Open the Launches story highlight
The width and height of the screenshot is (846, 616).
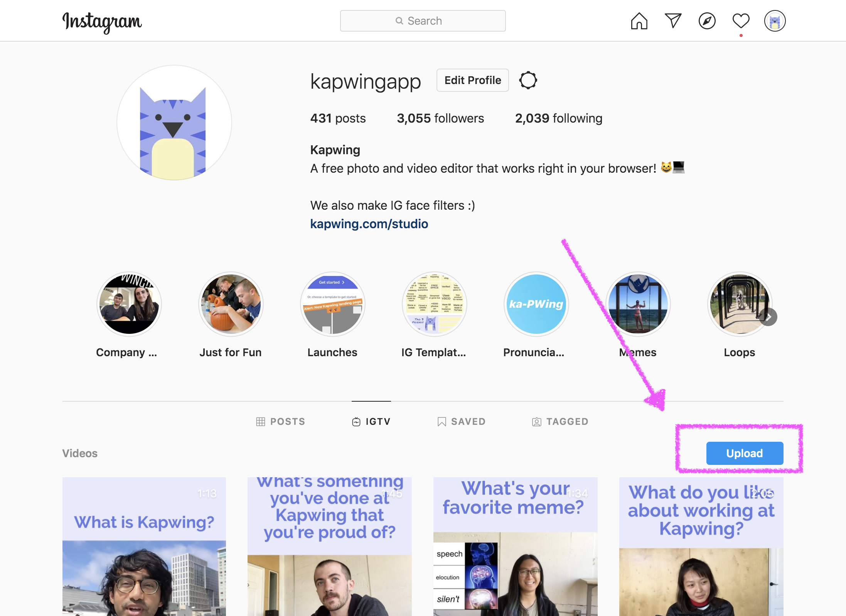pyautogui.click(x=332, y=305)
